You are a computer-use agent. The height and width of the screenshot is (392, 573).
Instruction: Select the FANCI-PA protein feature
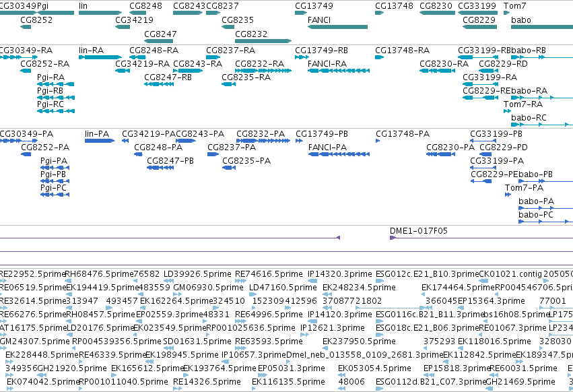point(339,154)
